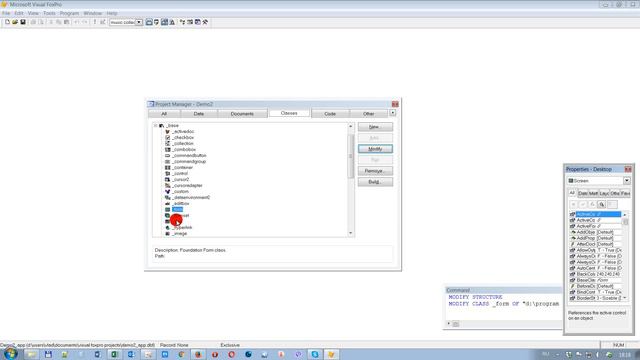
Task: Select the BackColor property row
Action: click(x=596, y=274)
